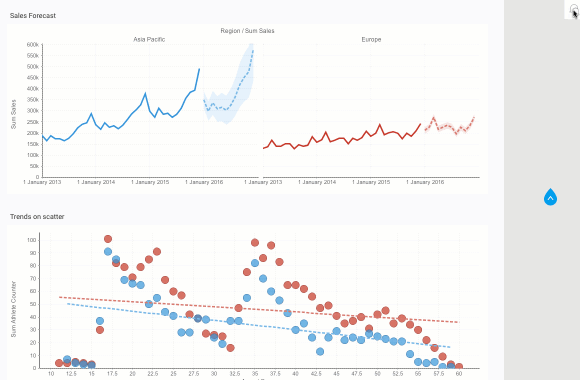The height and width of the screenshot is (380, 580).
Task: Click the 1 January 2014 label under Asia Pacific
Action: point(96,182)
